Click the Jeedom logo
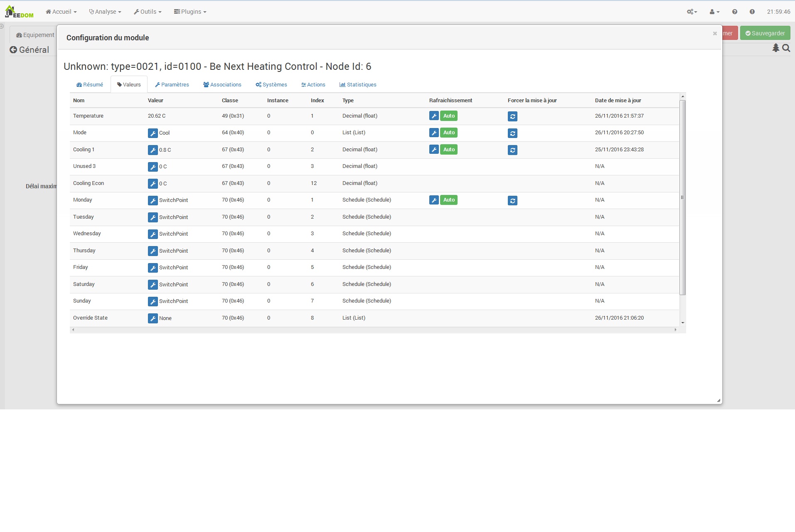 click(x=19, y=12)
